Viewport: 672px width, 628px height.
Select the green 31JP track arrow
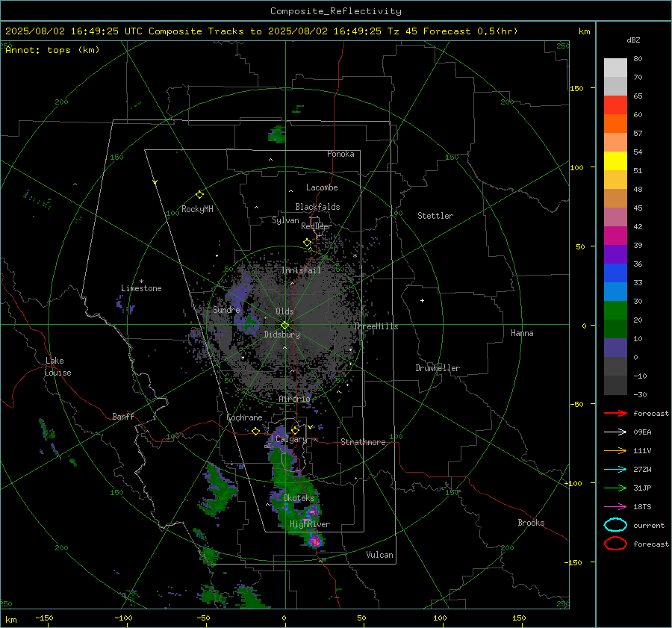click(615, 488)
